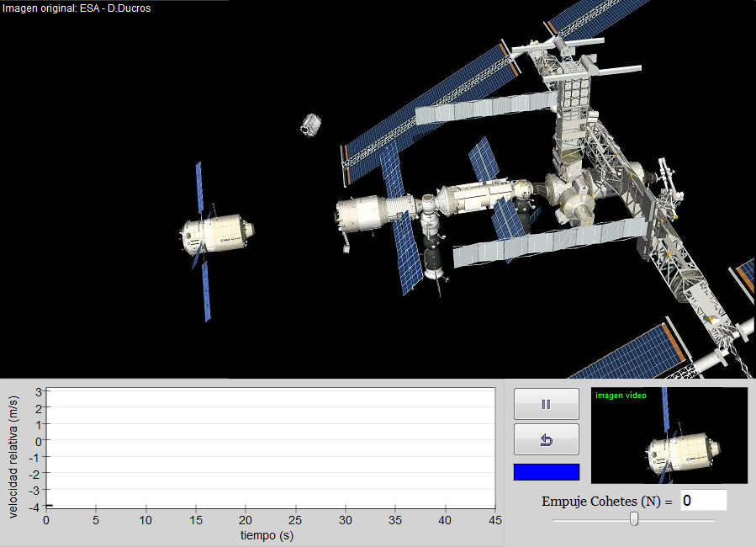
Task: Click the 'Empuje Cohetes (N) =' label
Action: point(607,502)
